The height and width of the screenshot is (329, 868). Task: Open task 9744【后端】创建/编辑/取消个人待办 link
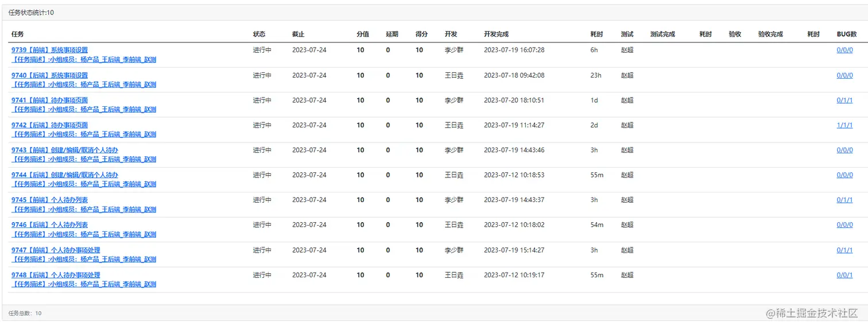point(64,175)
